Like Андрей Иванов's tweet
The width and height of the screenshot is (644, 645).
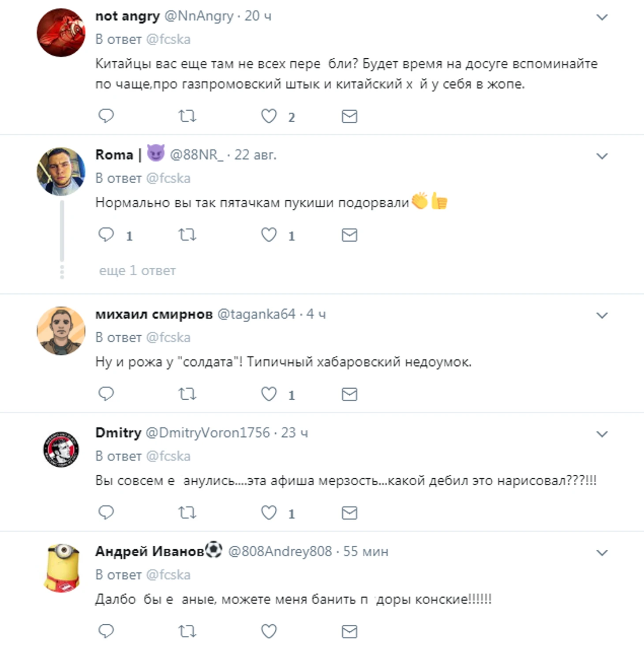point(269,631)
